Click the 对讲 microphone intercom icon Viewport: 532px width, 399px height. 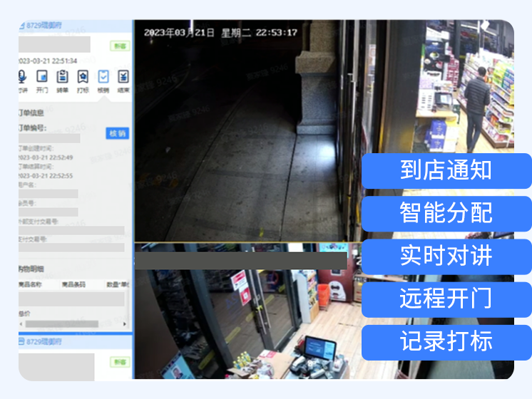[22, 77]
